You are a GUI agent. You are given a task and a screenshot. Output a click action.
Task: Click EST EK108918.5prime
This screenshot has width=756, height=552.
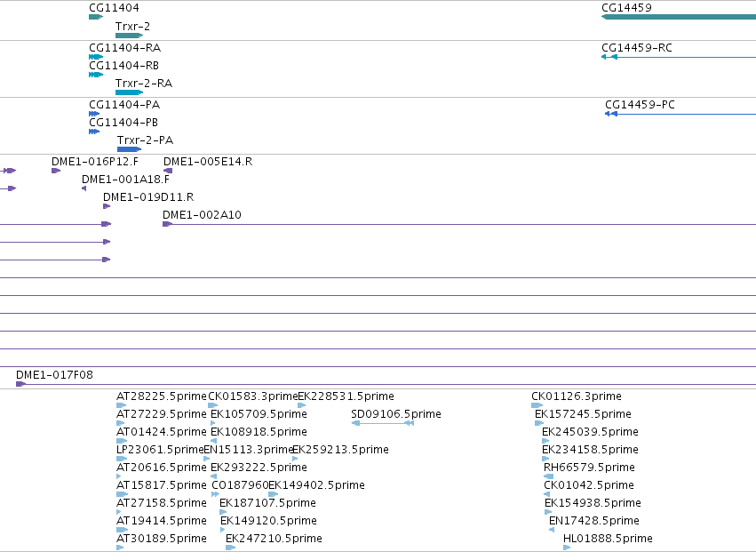point(259,432)
